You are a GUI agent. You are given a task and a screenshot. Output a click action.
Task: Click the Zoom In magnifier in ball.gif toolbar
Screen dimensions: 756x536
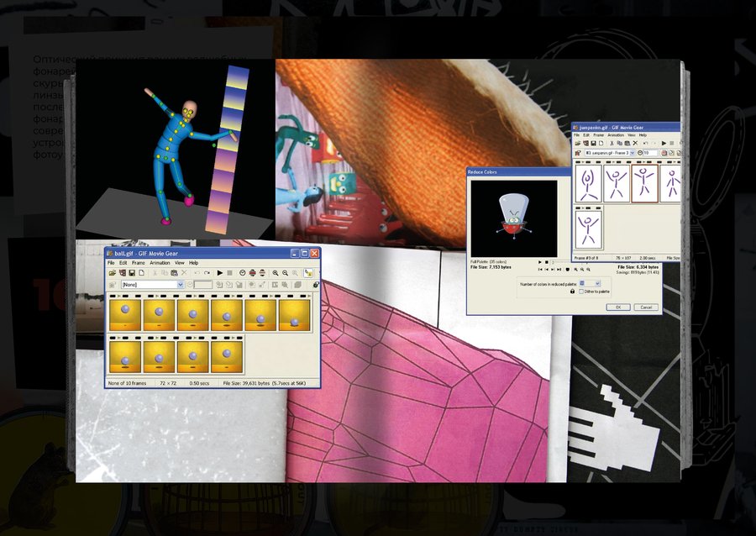click(275, 273)
